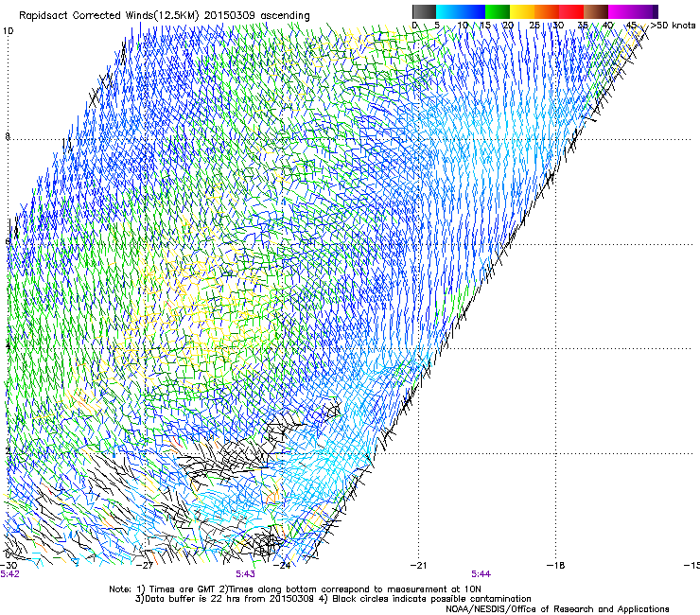Click the '40' legend speed label
This screenshot has height=615, width=700.
pos(607,26)
